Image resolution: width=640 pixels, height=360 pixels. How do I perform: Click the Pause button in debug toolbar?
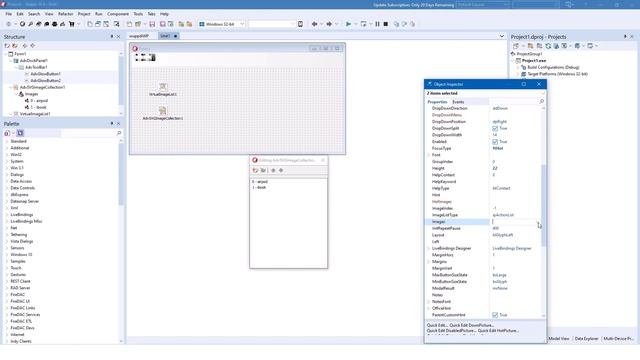(377, 24)
